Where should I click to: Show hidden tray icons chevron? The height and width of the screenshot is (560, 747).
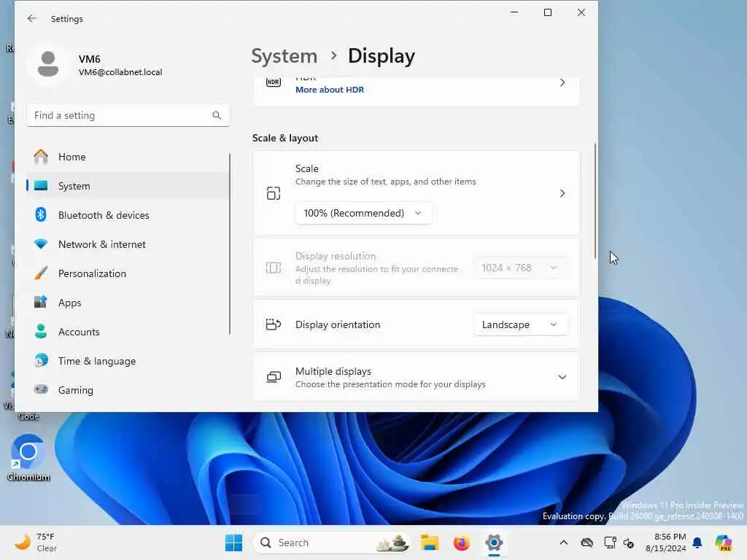(564, 542)
